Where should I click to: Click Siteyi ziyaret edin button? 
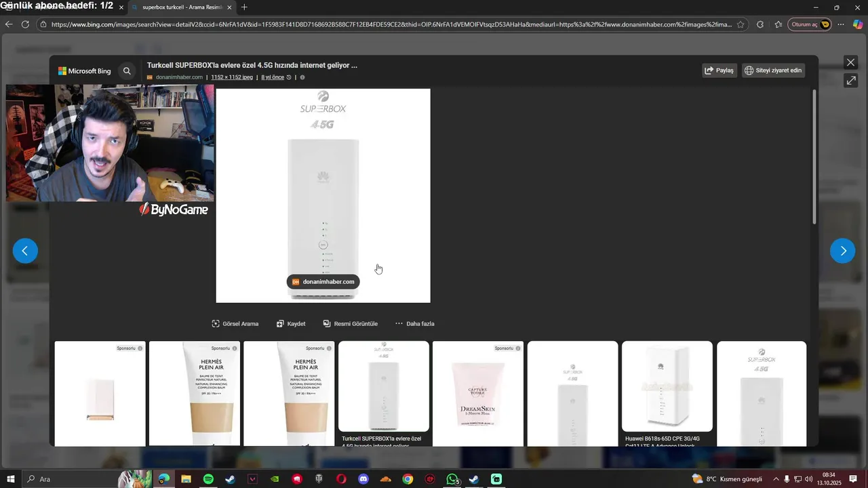coord(773,70)
